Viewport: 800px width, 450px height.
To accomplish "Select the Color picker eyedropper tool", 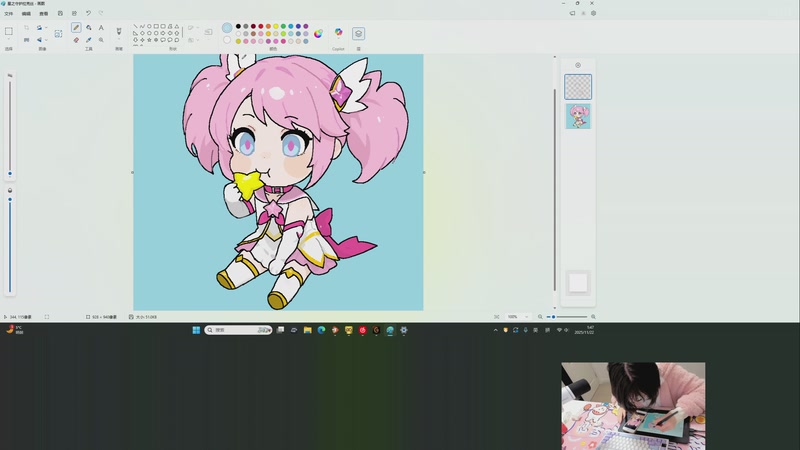I will pyautogui.click(x=89, y=40).
